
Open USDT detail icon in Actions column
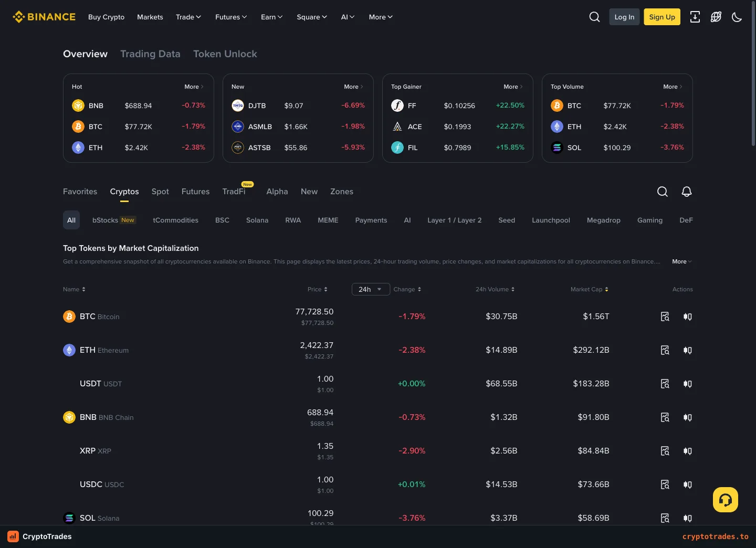tap(665, 384)
